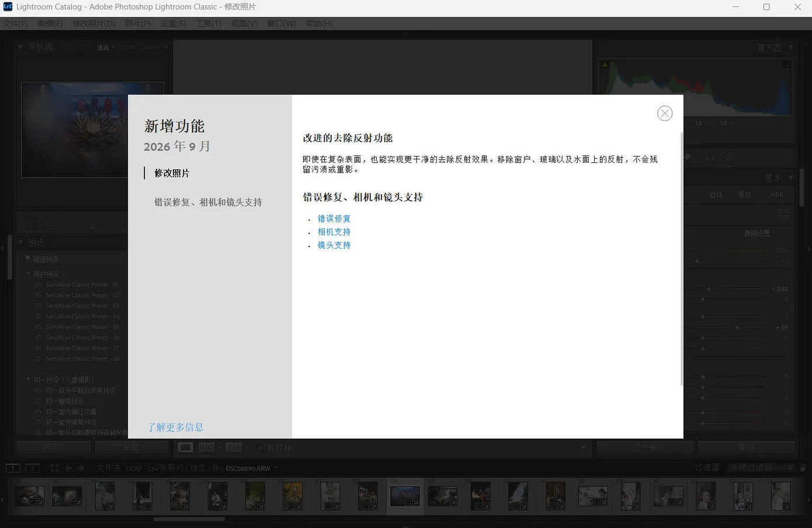Select the 修改照片 tab in the dialog sidebar
The image size is (812, 528).
coord(172,173)
